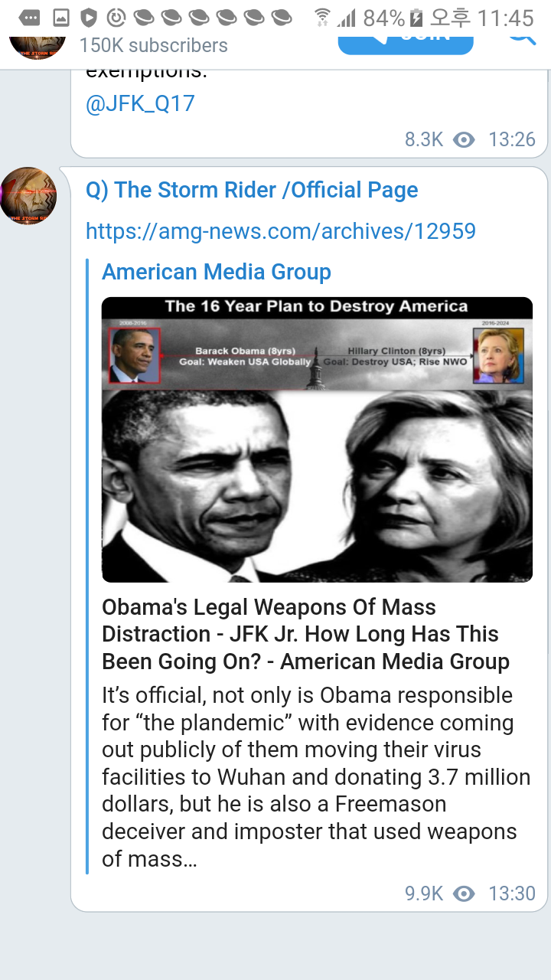Tap the 150K subscribers channel info text
Screen dimensions: 551x980
(x=154, y=45)
